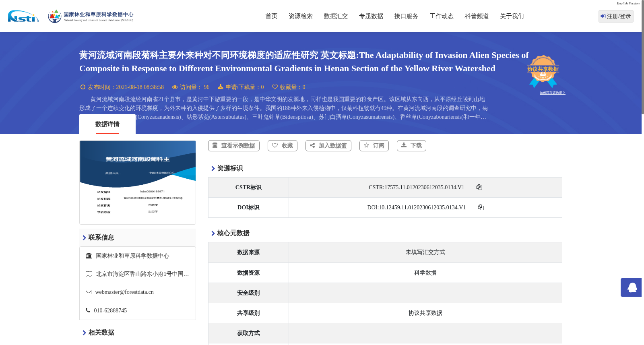Click the 国家林业和草原科学数据中心 logo
This screenshot has height=345, width=644.
(91, 16)
